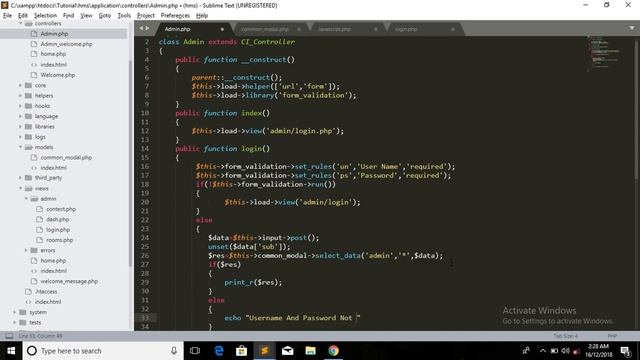Screen dimensions: 640x360
Task: Collapse the models folder
Action: (20, 147)
